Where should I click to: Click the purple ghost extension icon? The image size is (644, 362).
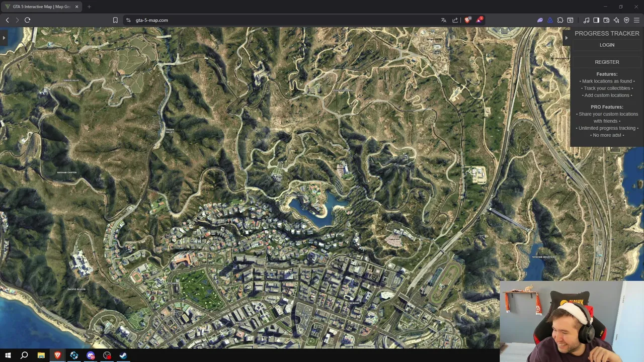coord(540,20)
